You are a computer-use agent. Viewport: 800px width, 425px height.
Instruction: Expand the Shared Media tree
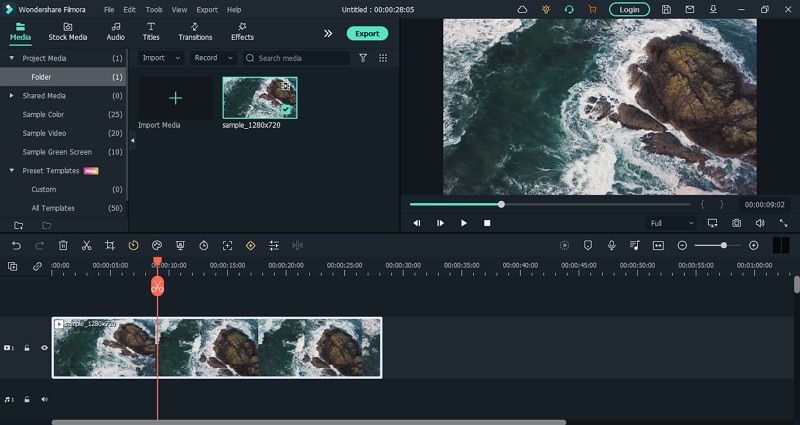12,95
